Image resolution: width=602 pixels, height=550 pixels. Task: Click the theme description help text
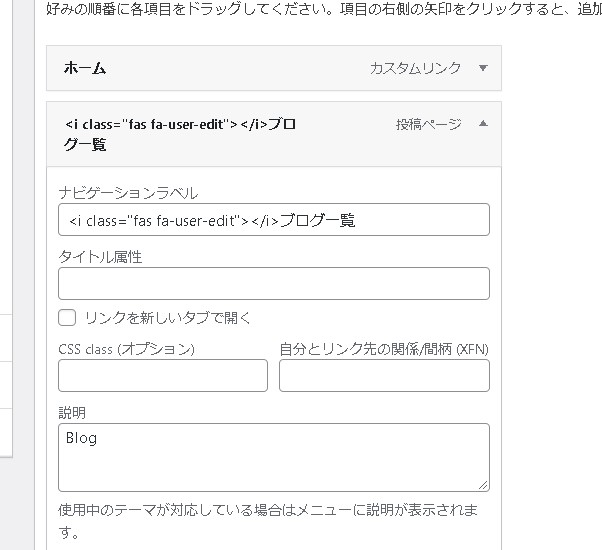pos(268,511)
